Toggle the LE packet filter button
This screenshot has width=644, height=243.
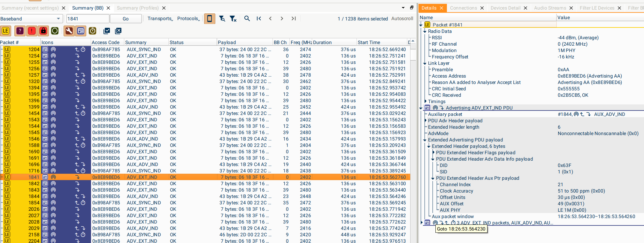tap(6, 31)
